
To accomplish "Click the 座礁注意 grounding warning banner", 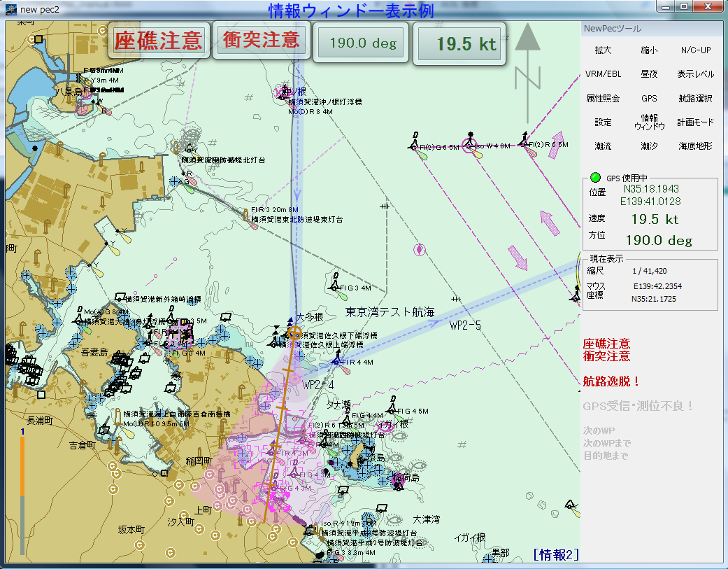I will 159,41.
